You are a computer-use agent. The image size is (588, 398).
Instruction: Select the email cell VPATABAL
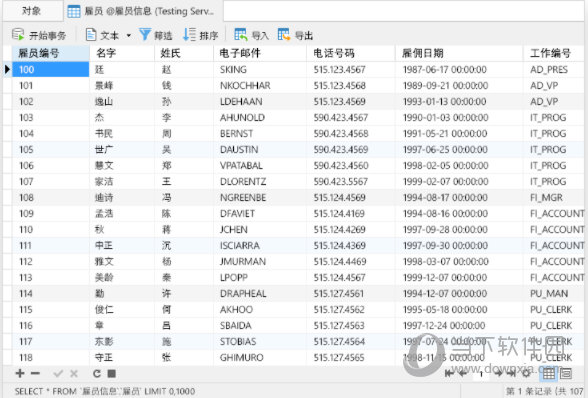pyautogui.click(x=260, y=165)
